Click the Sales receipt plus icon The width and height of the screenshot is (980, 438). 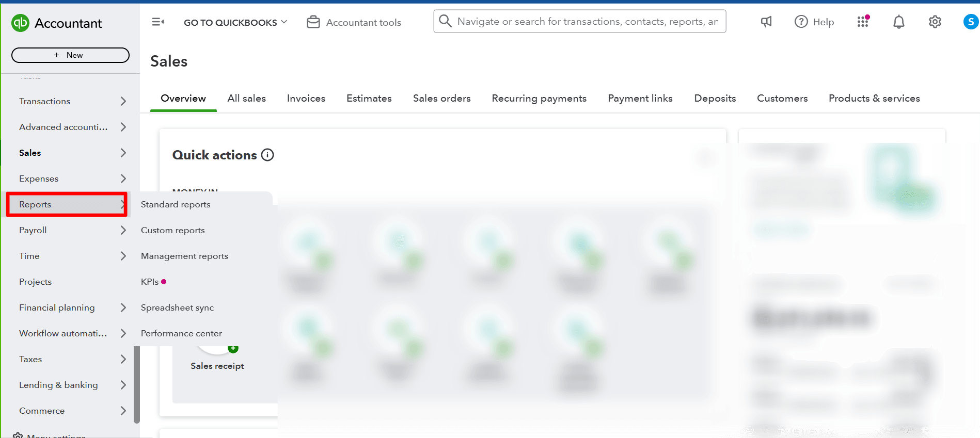pos(233,349)
